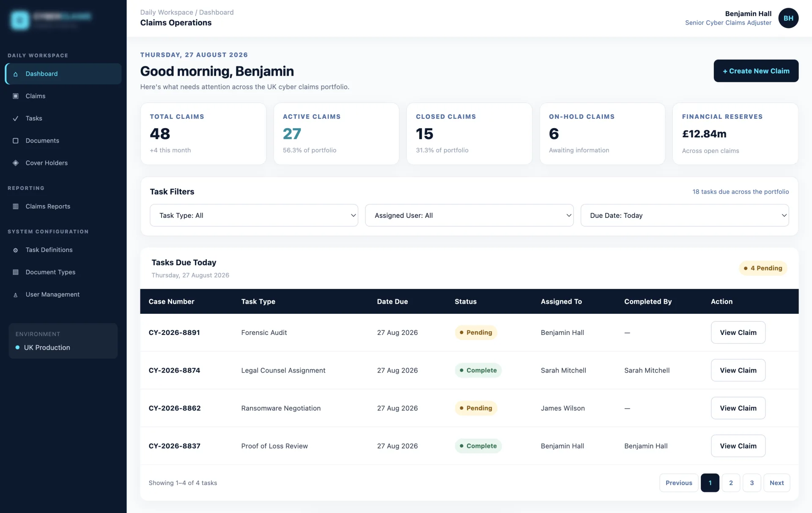812x513 pixels.
Task: Click the Daily Workspace / Dashboard breadcrumb
Action: [x=187, y=12]
